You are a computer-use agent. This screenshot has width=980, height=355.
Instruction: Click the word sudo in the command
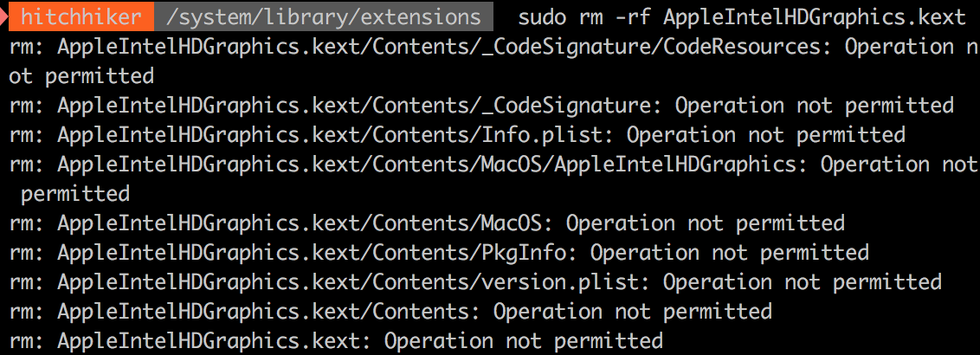541,17
